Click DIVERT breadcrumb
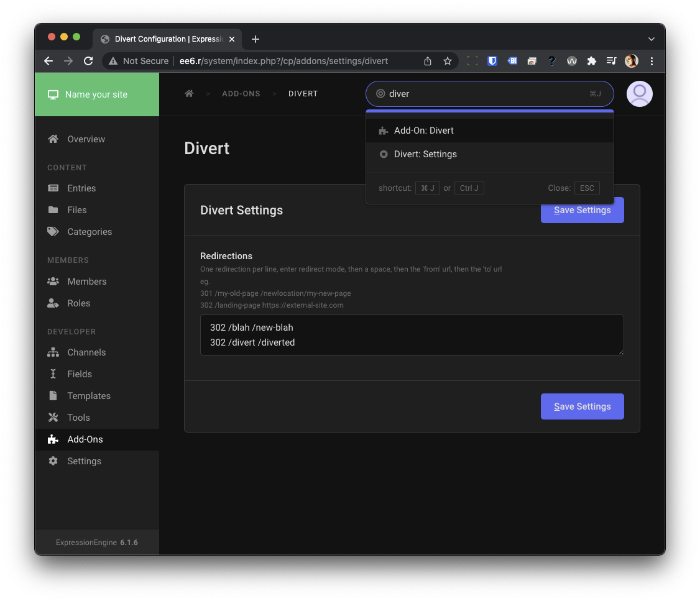The width and height of the screenshot is (700, 601). (303, 94)
